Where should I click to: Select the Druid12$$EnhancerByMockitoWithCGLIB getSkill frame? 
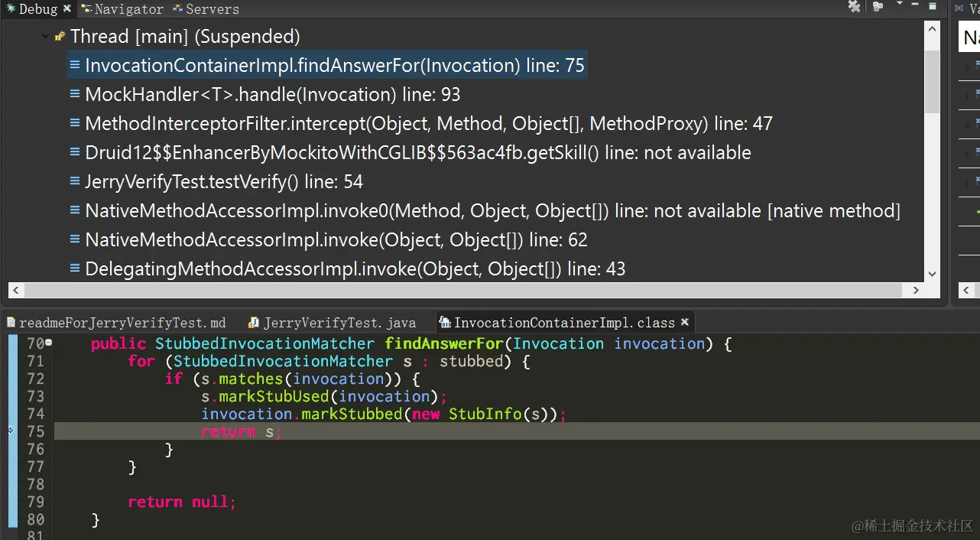pyautogui.click(x=410, y=153)
